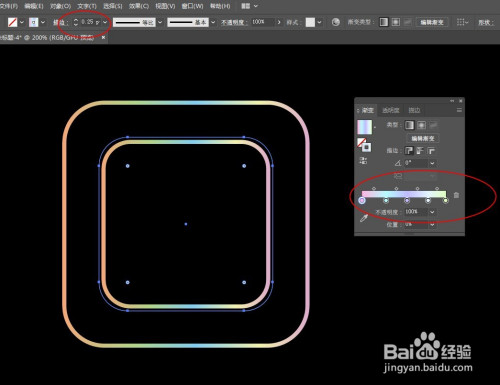Select the cyan second gradient stop
500x385 pixels.
tap(386, 200)
